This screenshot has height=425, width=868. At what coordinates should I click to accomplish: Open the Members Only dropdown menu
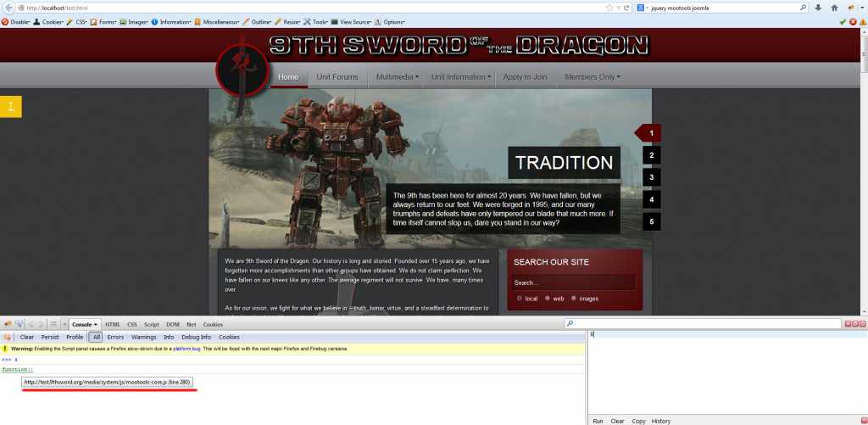click(592, 77)
